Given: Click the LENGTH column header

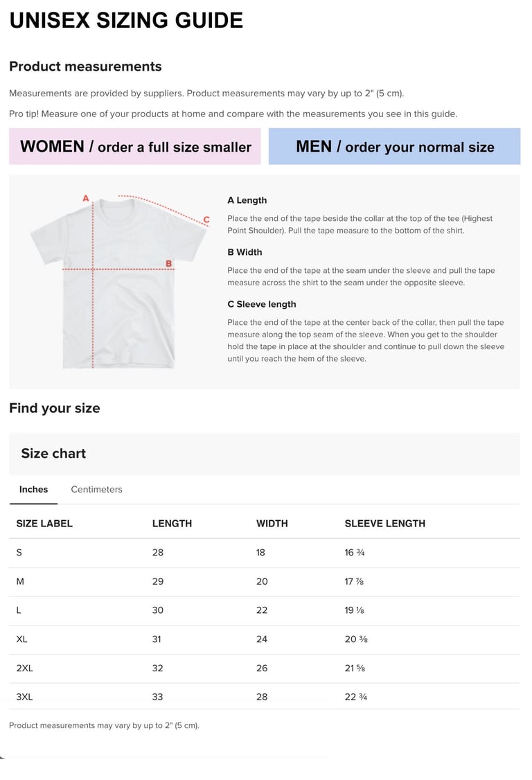Looking at the screenshot, I should (x=172, y=523).
